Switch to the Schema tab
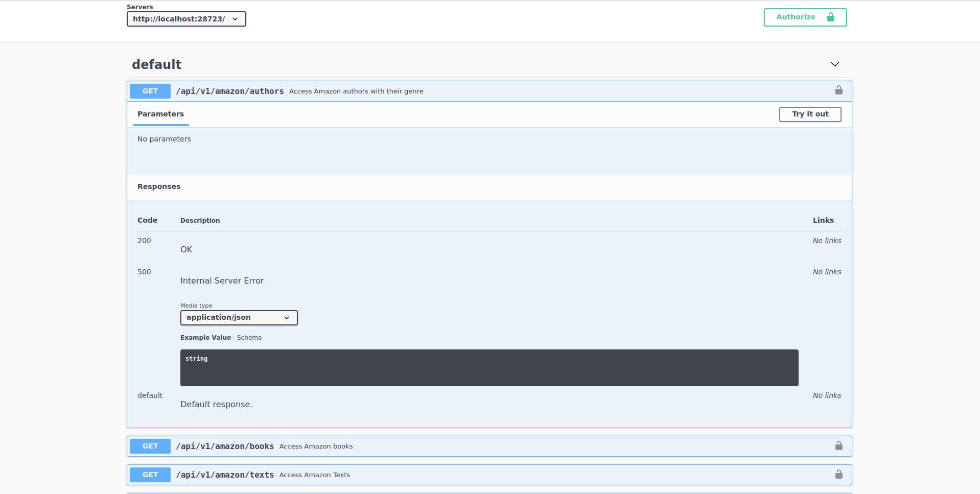Viewport: 980px width, 494px height. pyautogui.click(x=249, y=338)
